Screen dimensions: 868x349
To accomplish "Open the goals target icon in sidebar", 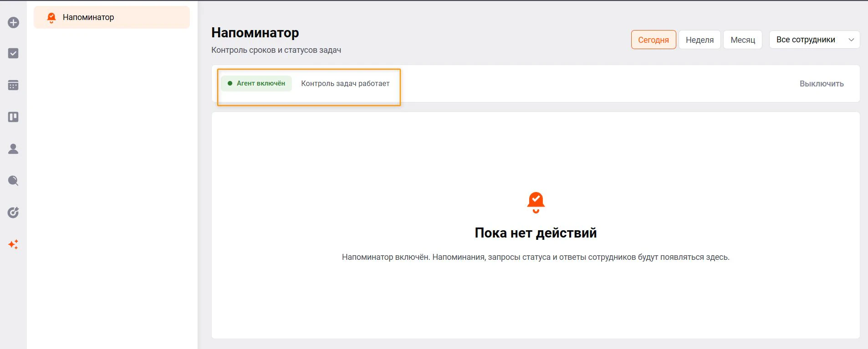I will 13,212.
